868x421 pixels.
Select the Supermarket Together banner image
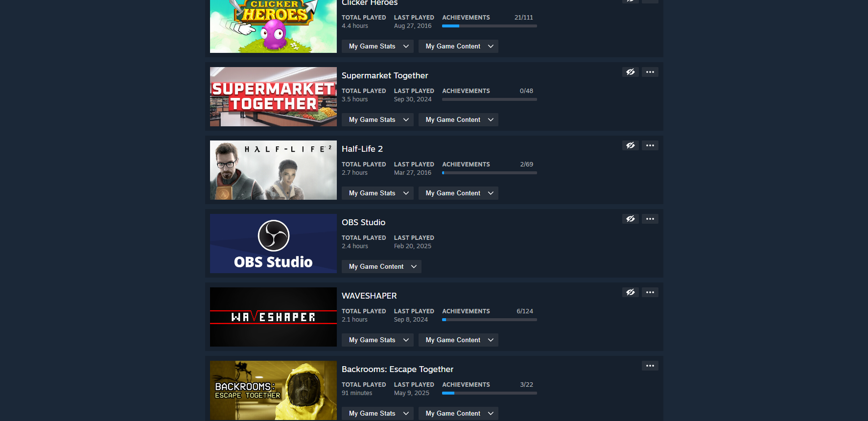(x=273, y=96)
